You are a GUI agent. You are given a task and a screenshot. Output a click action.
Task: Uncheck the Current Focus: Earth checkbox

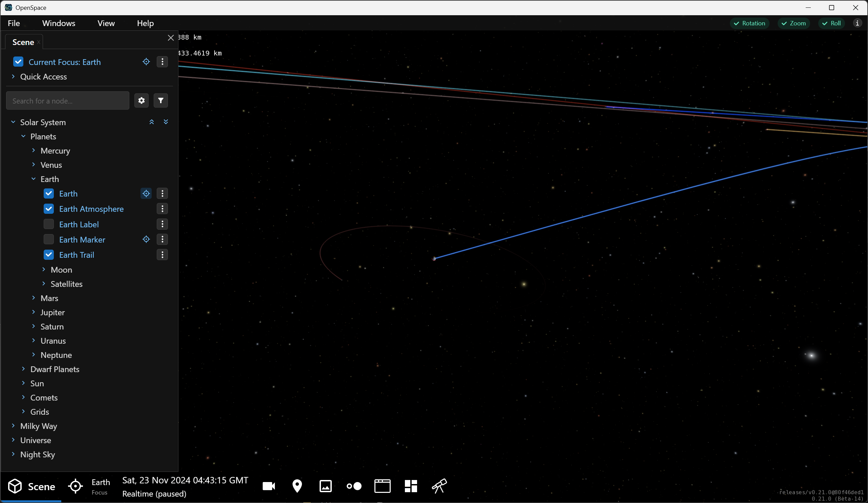pos(18,62)
